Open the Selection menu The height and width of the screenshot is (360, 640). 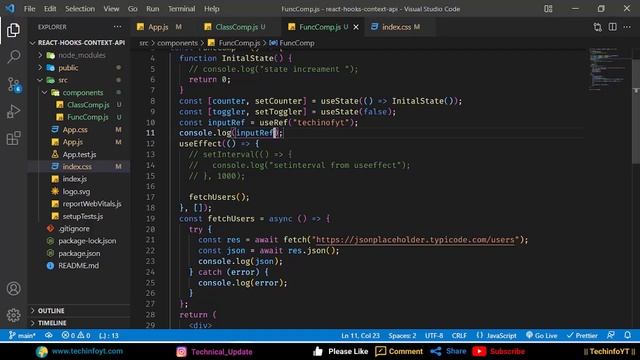(x=80, y=9)
